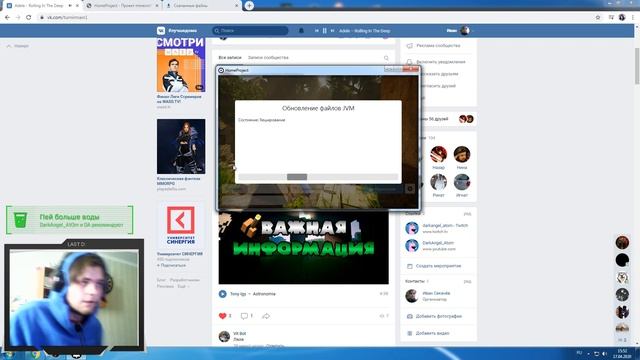Open the Windows Start button
This screenshot has height=360, width=640.
click(8, 354)
